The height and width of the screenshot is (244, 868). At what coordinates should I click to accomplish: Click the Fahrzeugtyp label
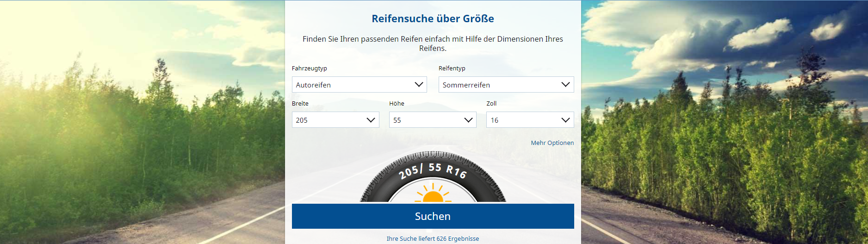point(309,68)
